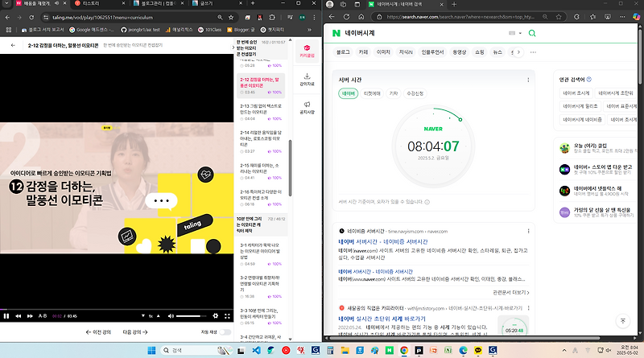Open the 공지사항 announcements panel
Viewport: 644px width, 358px height.
point(307,108)
